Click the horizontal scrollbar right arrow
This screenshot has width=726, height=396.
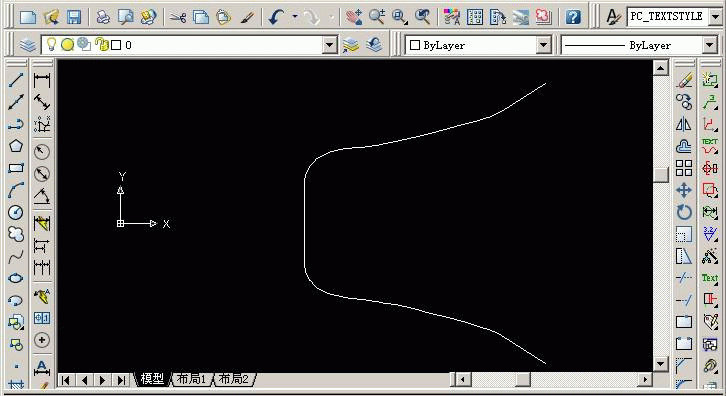(645, 380)
